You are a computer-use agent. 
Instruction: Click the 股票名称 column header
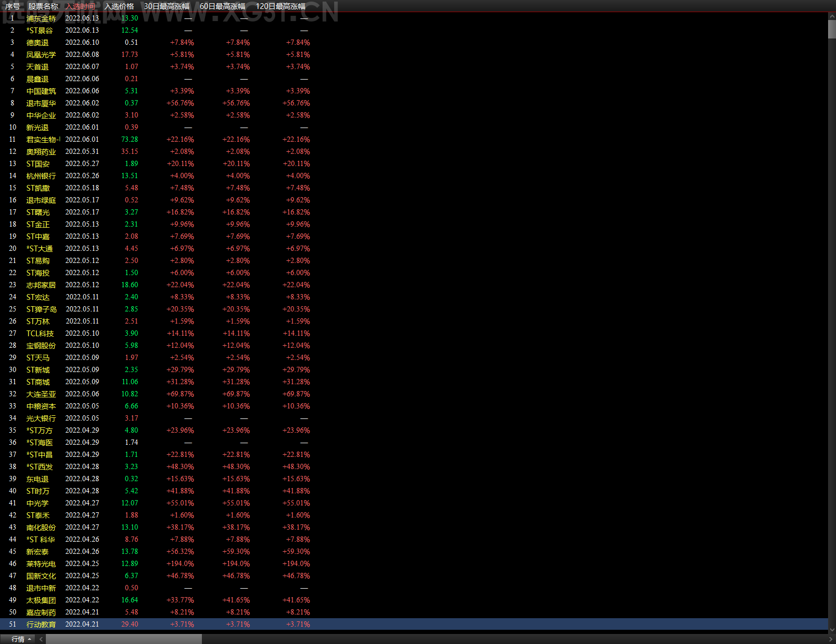click(x=43, y=6)
